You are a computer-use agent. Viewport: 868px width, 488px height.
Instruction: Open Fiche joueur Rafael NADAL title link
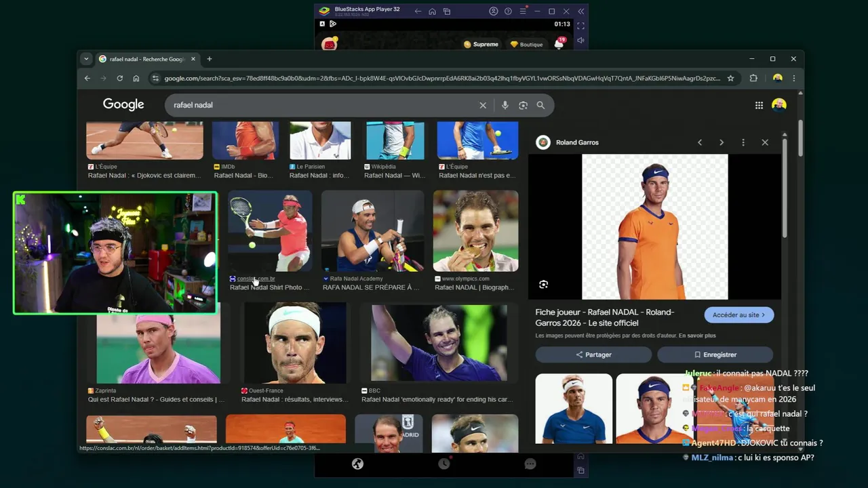(x=604, y=317)
